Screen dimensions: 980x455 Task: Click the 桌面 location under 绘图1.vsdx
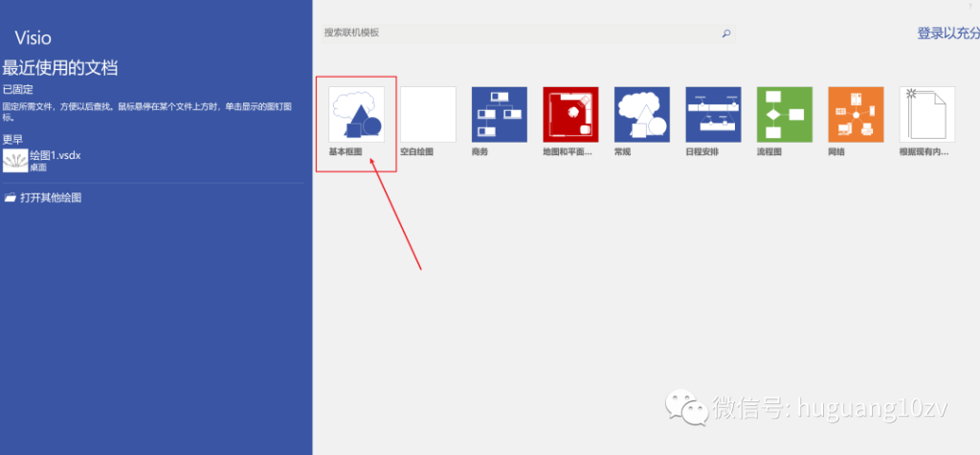click(x=38, y=167)
